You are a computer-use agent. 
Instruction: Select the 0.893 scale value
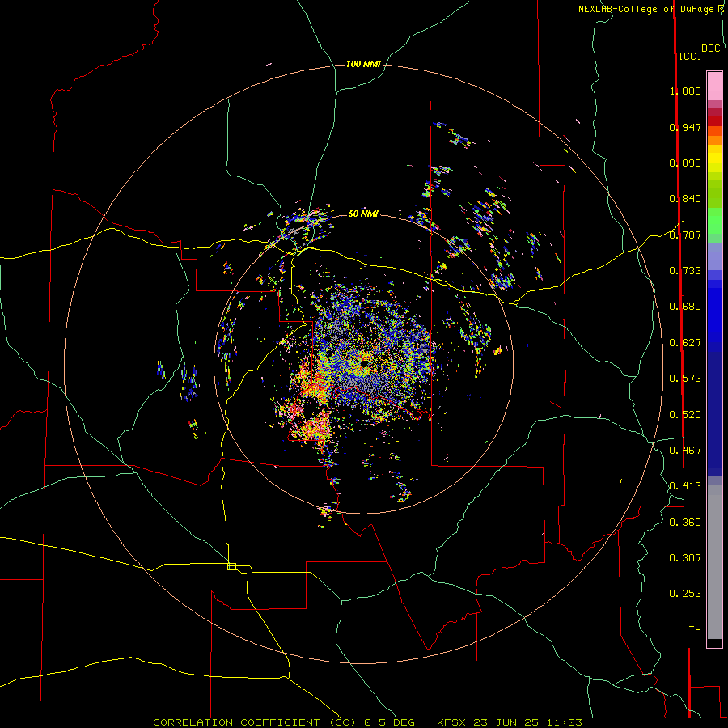[685, 163]
